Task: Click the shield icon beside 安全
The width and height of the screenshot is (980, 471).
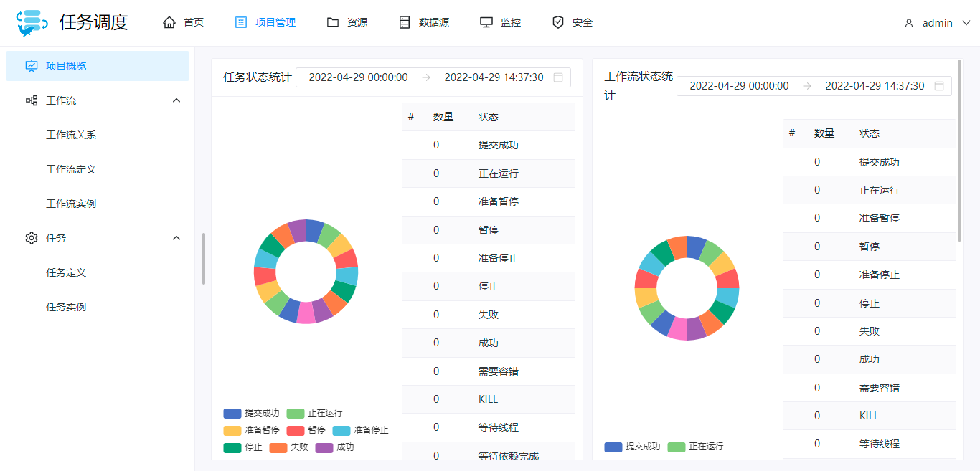Action: (558, 22)
